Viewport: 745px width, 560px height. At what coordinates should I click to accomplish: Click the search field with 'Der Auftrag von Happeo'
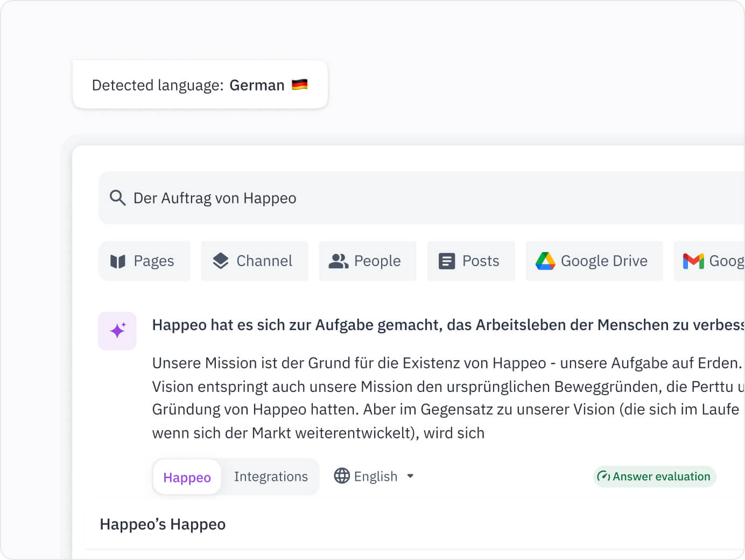pyautogui.click(x=421, y=198)
